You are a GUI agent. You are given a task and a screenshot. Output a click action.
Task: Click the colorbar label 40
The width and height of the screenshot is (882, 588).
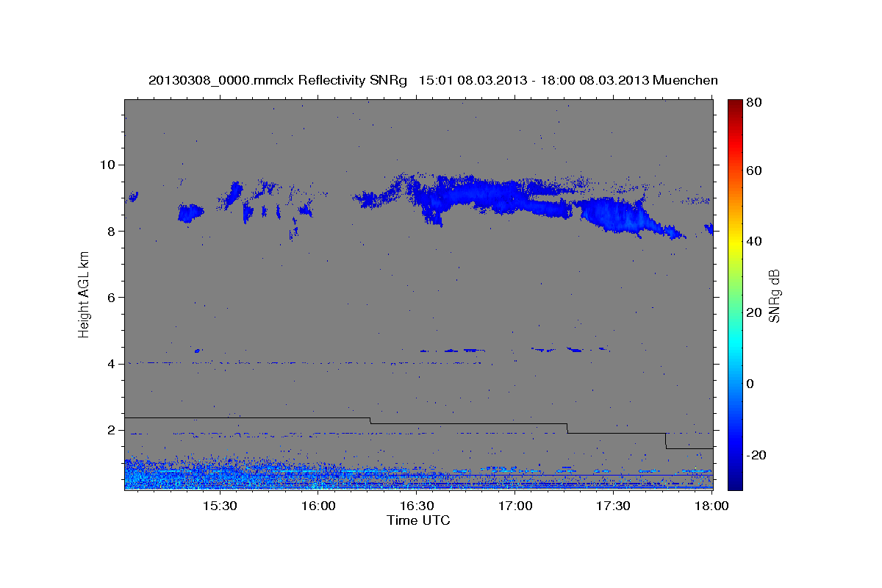point(753,241)
